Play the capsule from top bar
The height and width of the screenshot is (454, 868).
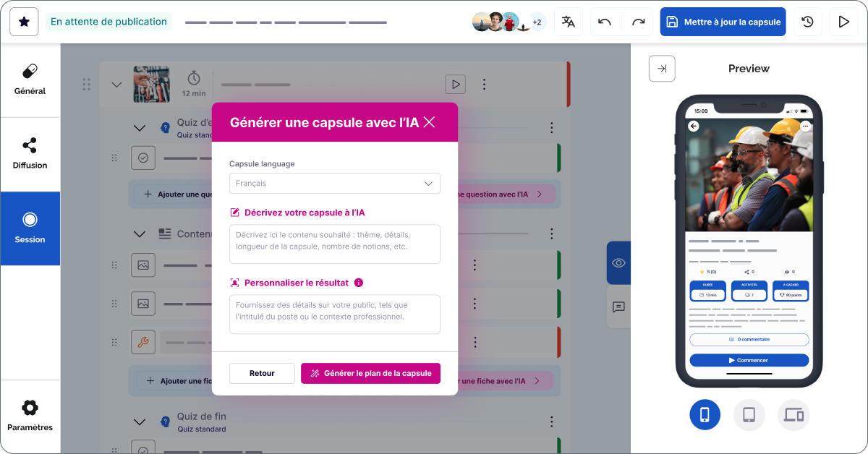point(843,22)
